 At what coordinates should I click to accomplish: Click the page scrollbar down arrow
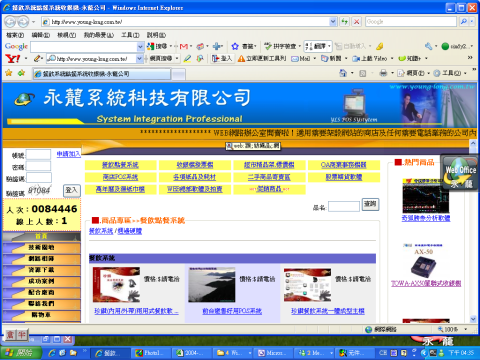473,319
